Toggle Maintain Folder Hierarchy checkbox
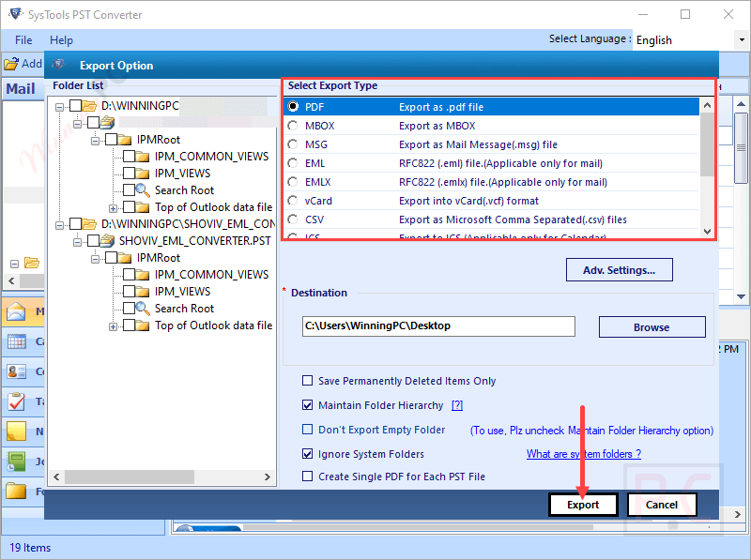 (308, 405)
